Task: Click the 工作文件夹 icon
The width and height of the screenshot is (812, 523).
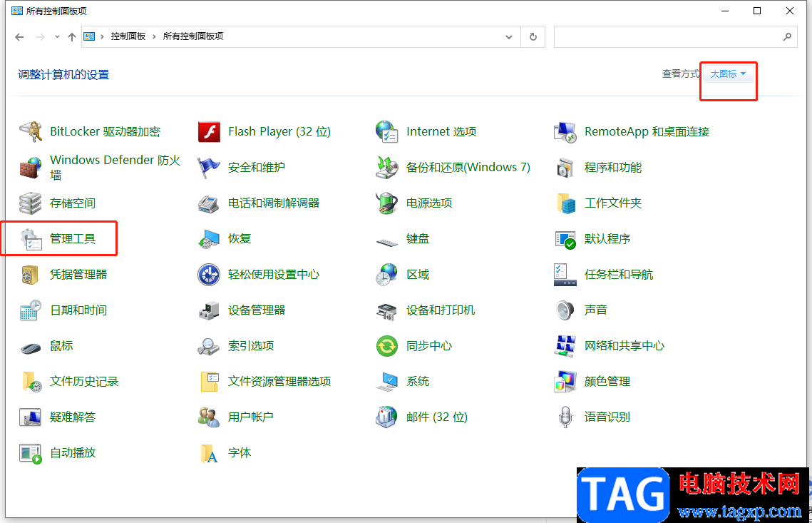Action: [x=565, y=203]
